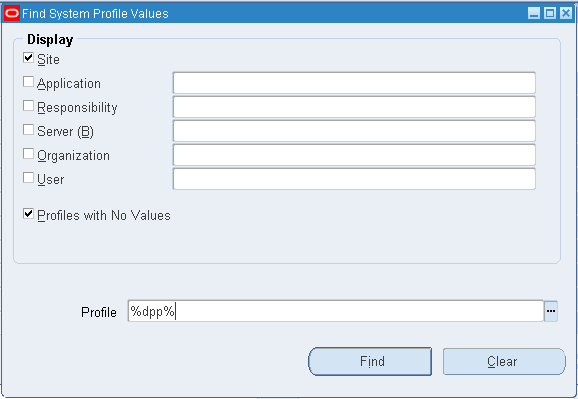Tick the User checkbox

click(x=28, y=177)
